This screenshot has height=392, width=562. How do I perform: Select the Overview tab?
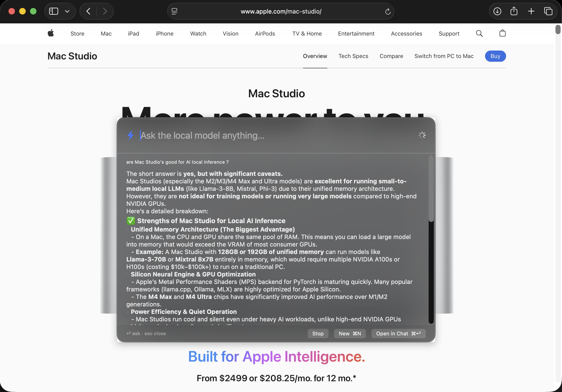tap(315, 56)
